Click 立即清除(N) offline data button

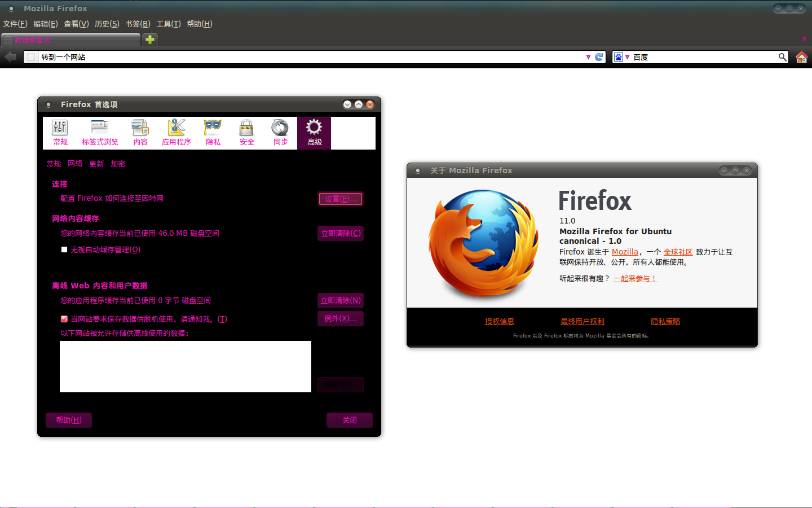point(341,300)
